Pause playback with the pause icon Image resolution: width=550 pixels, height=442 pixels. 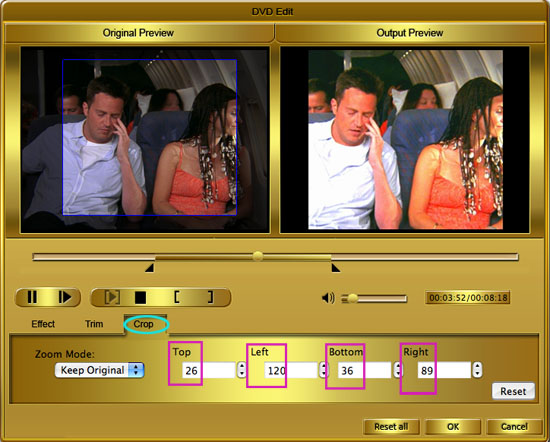[x=32, y=297]
